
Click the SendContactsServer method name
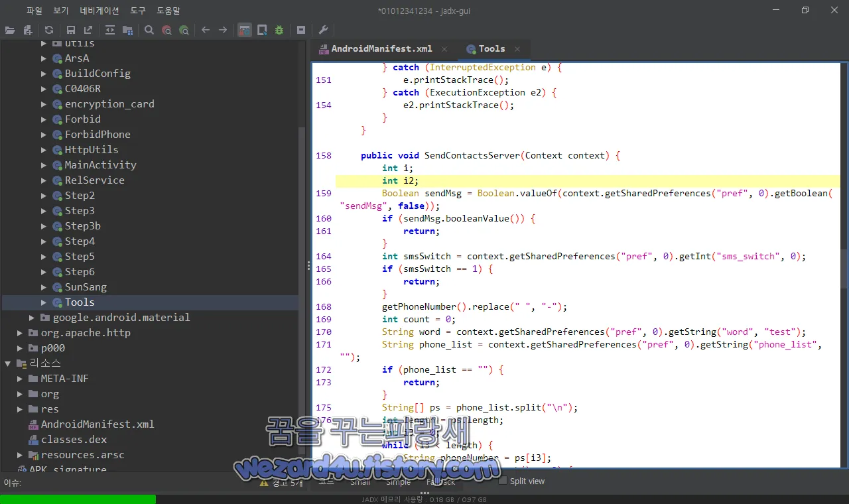472,156
